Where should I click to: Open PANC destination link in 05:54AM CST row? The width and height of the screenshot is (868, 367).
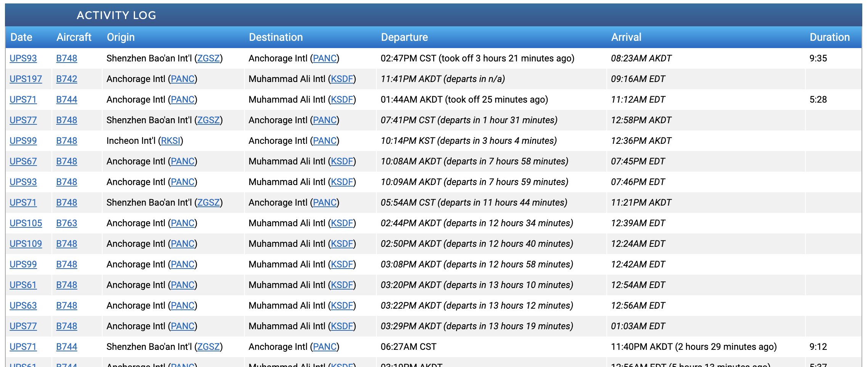(x=325, y=203)
